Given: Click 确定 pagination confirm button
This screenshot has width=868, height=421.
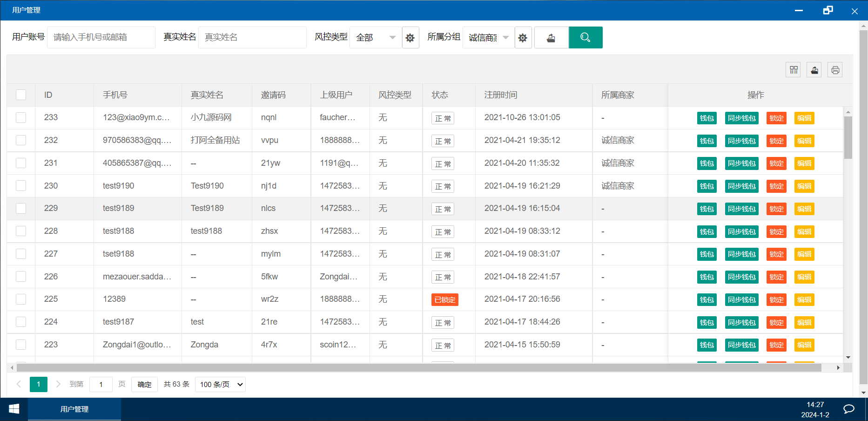Looking at the screenshot, I should (x=144, y=384).
